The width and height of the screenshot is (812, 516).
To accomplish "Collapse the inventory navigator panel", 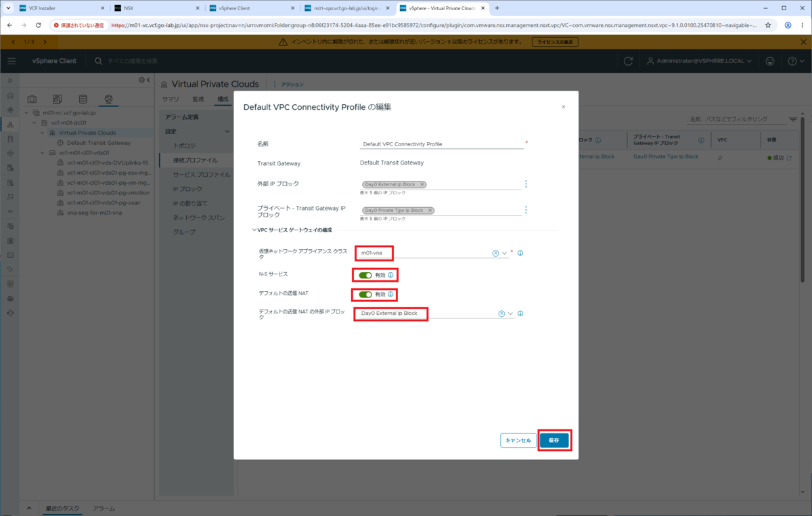I will click(150, 79).
